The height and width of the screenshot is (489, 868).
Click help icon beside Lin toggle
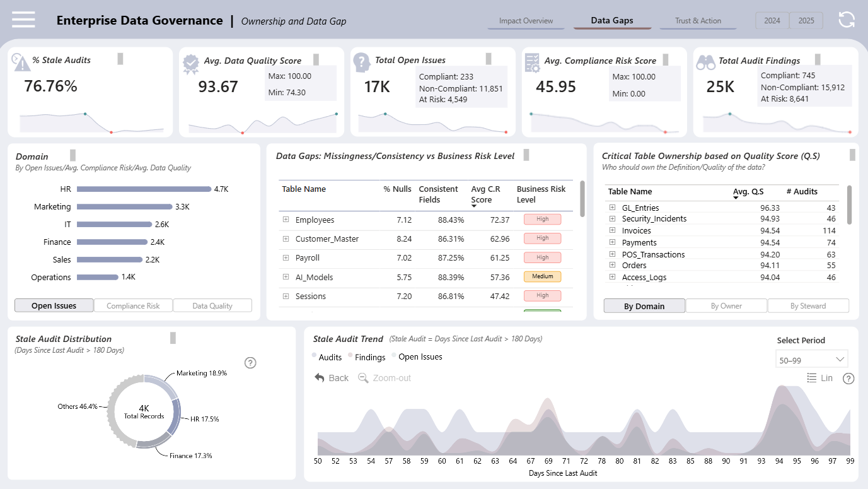pos(848,379)
